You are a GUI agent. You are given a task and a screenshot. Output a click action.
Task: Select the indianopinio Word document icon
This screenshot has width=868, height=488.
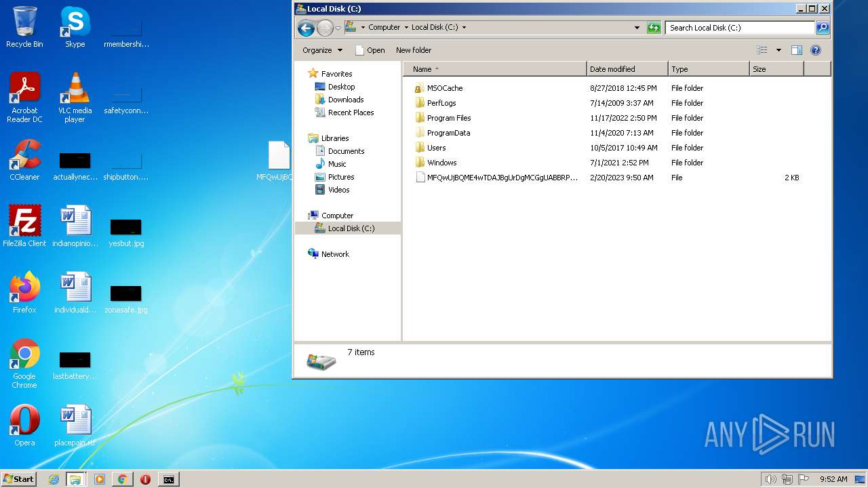pyautogui.click(x=75, y=226)
